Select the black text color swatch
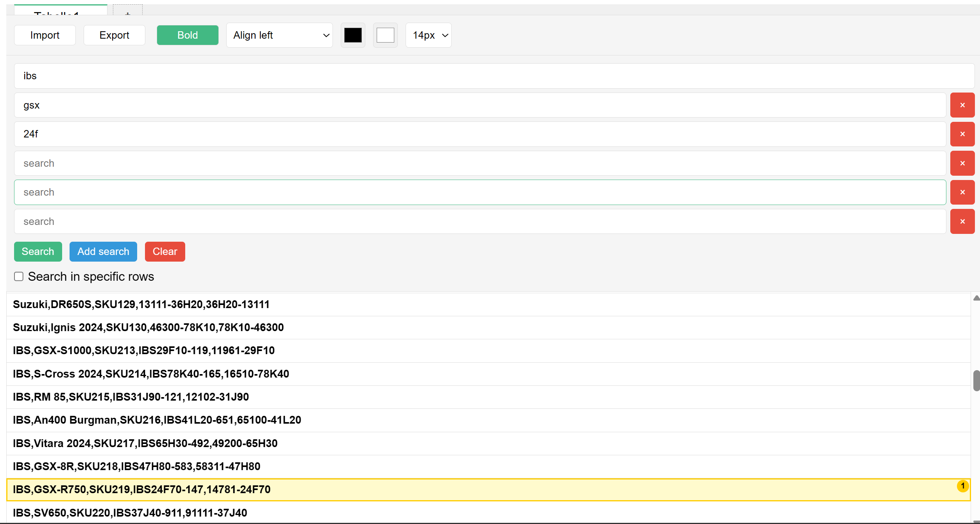The height and width of the screenshot is (524, 980). (353, 35)
